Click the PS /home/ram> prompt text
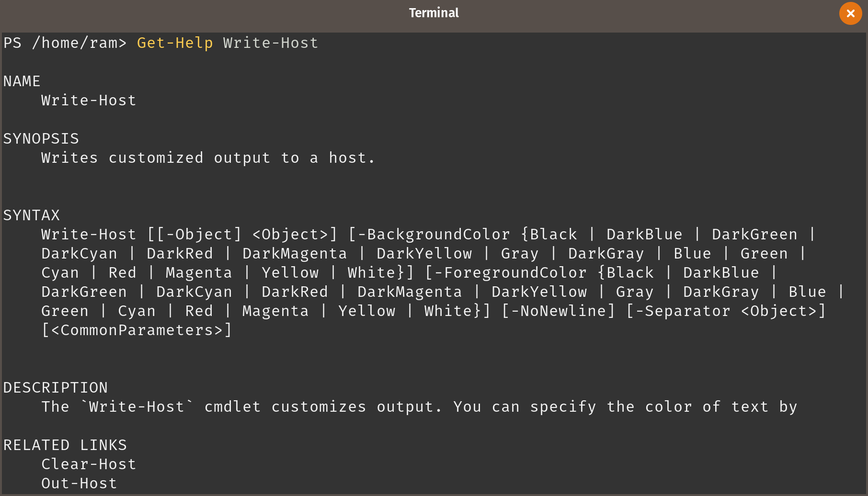 [x=65, y=43]
